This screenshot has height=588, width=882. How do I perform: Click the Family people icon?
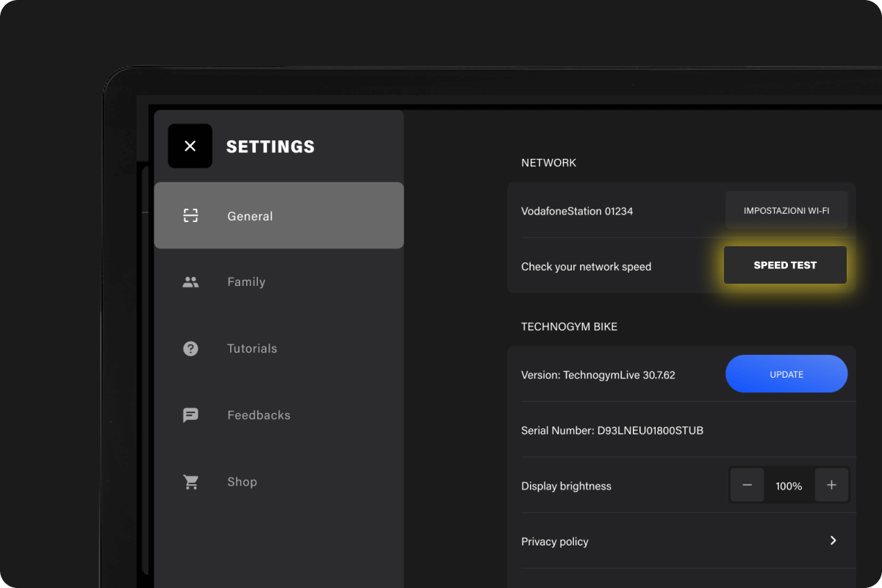190,282
